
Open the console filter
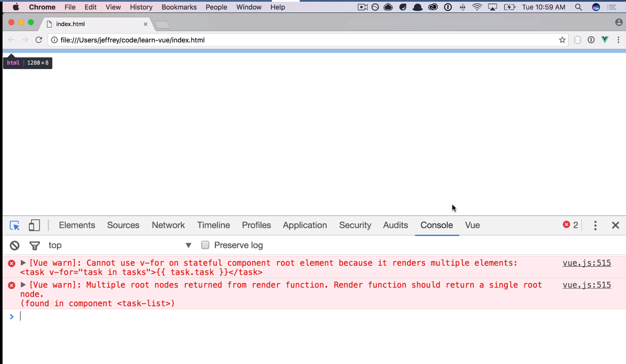34,245
